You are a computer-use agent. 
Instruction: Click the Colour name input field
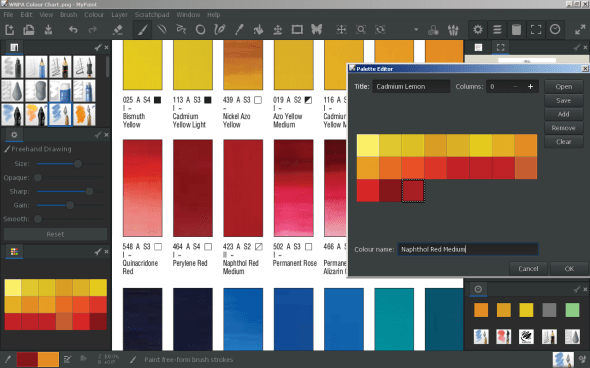coord(468,249)
